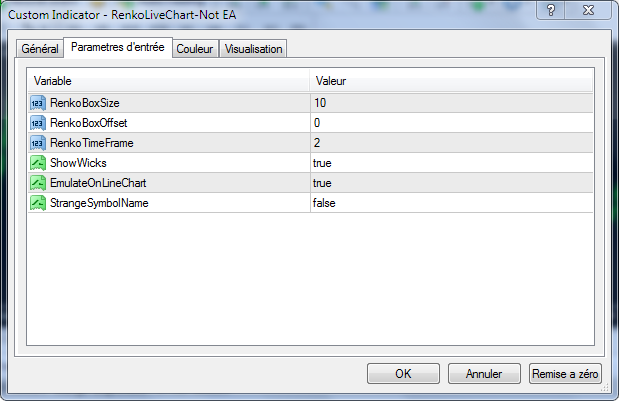Select the Parametres d'entrée tab
Viewport: 619px width, 401px height.
coord(117,47)
